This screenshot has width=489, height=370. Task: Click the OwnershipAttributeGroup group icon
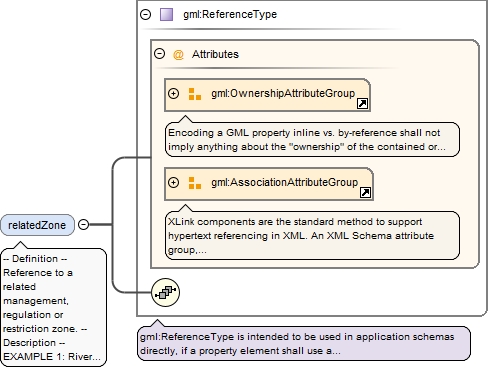[x=195, y=94]
